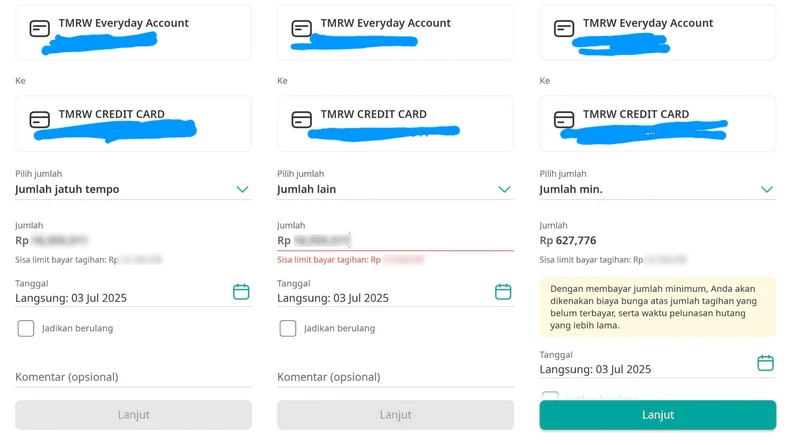Click card icon beside right TMRW Everyday Account
Screen dimensions: 791x445
pos(564,28)
